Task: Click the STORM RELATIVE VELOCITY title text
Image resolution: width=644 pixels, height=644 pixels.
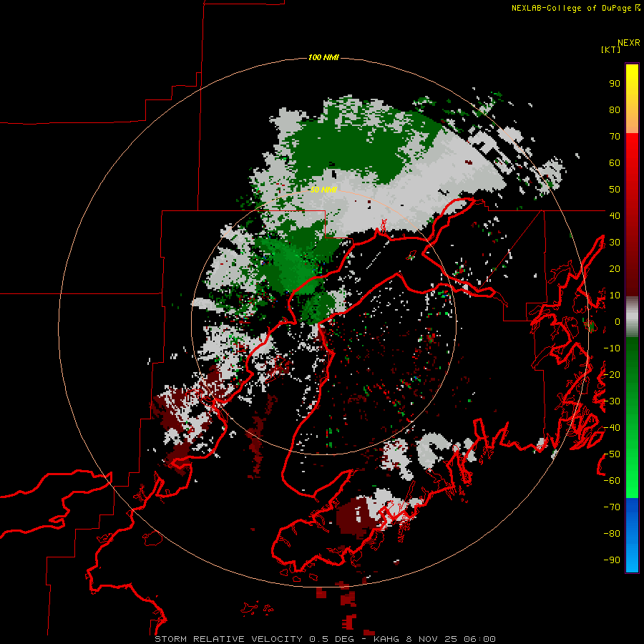Action: point(228,639)
